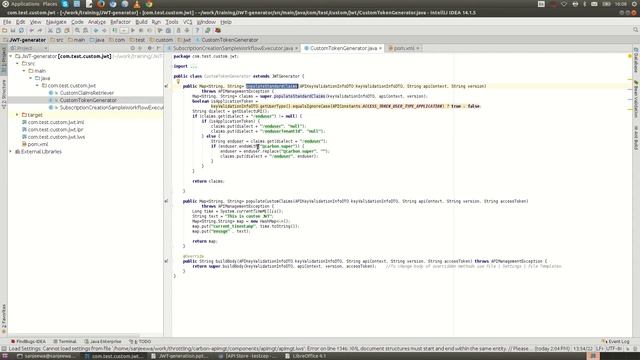This screenshot has width=640, height=360.
Task: Switch to the pom.xml editor tab
Action: [x=404, y=48]
